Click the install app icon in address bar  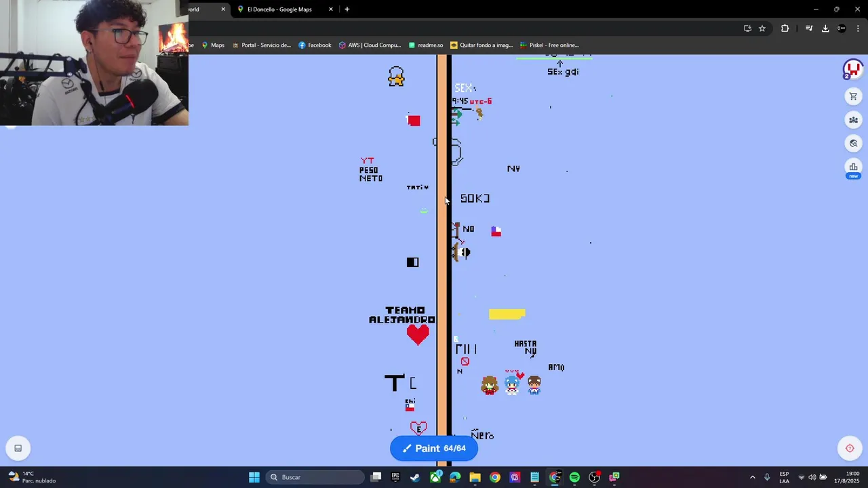click(747, 28)
